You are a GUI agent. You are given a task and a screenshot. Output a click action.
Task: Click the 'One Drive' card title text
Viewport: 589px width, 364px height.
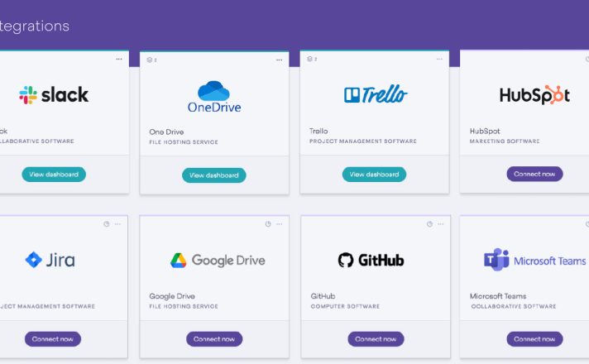point(166,132)
